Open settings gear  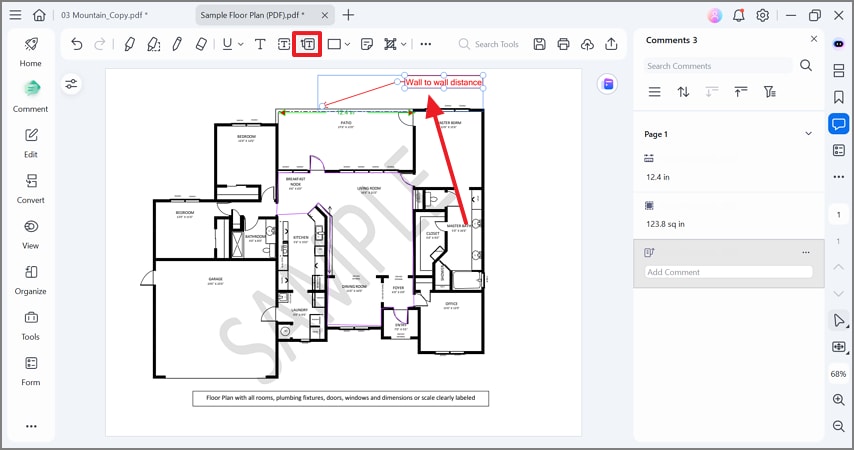pyautogui.click(x=762, y=15)
